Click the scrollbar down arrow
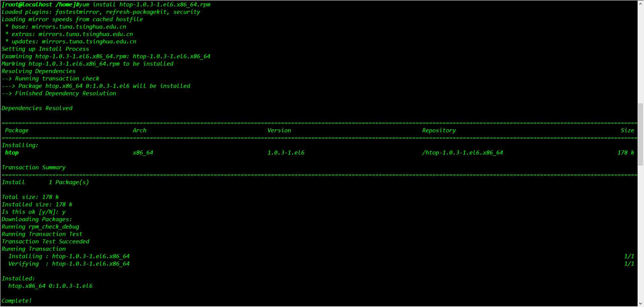The height and width of the screenshot is (307, 644). (641, 303)
